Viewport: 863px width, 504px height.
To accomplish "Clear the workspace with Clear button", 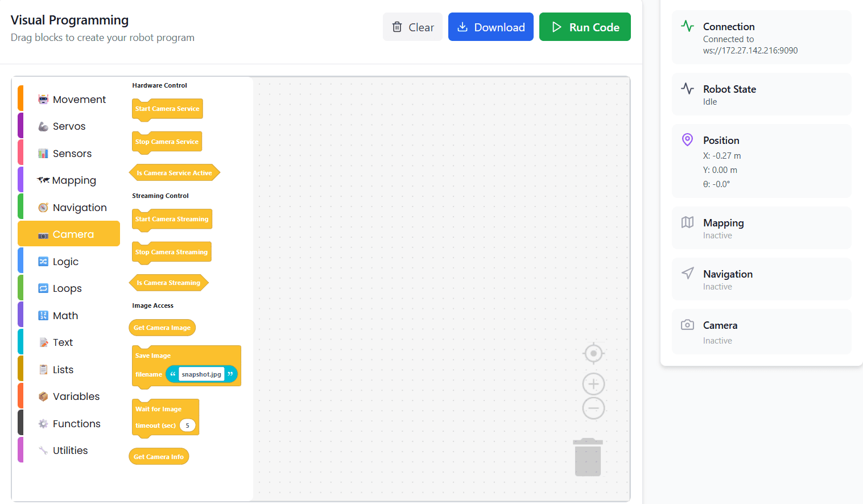I will pyautogui.click(x=412, y=27).
